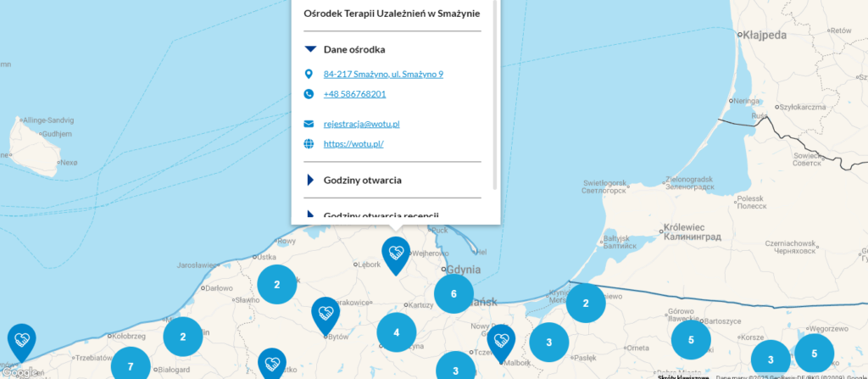The height and width of the screenshot is (379, 868).
Task: Open the cluster of 7 near Białogard
Action: [x=131, y=365]
